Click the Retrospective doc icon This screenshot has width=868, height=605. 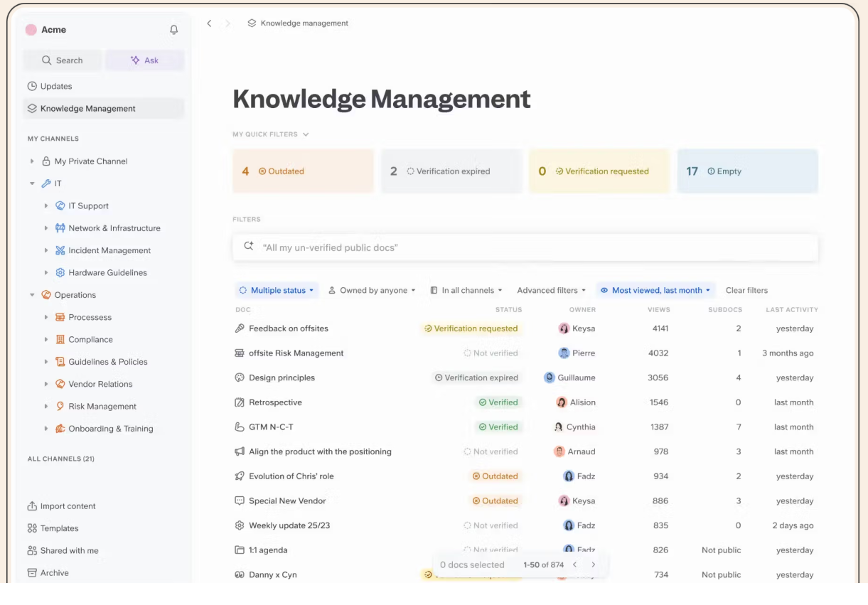click(240, 402)
